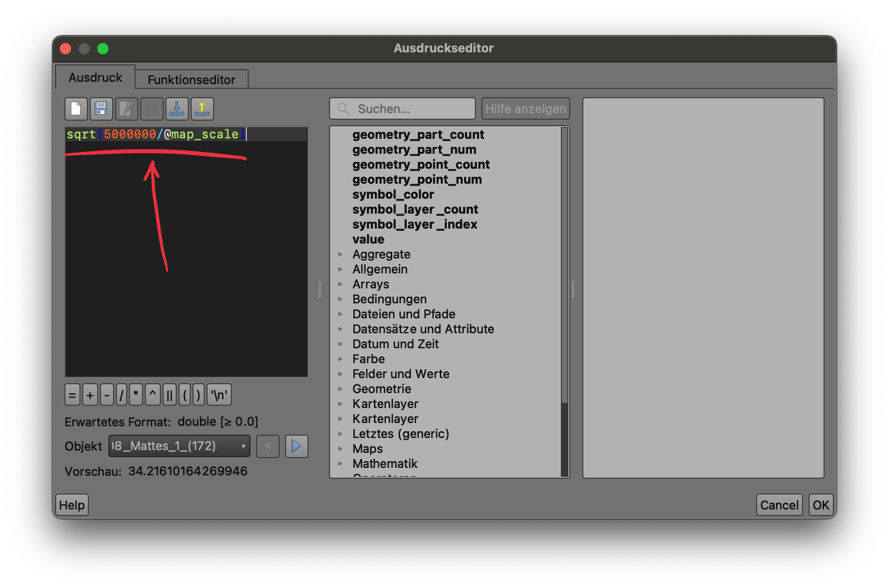Switch to the Funktionseditor tab
Image resolution: width=889 pixels, height=588 pixels.
tap(191, 79)
